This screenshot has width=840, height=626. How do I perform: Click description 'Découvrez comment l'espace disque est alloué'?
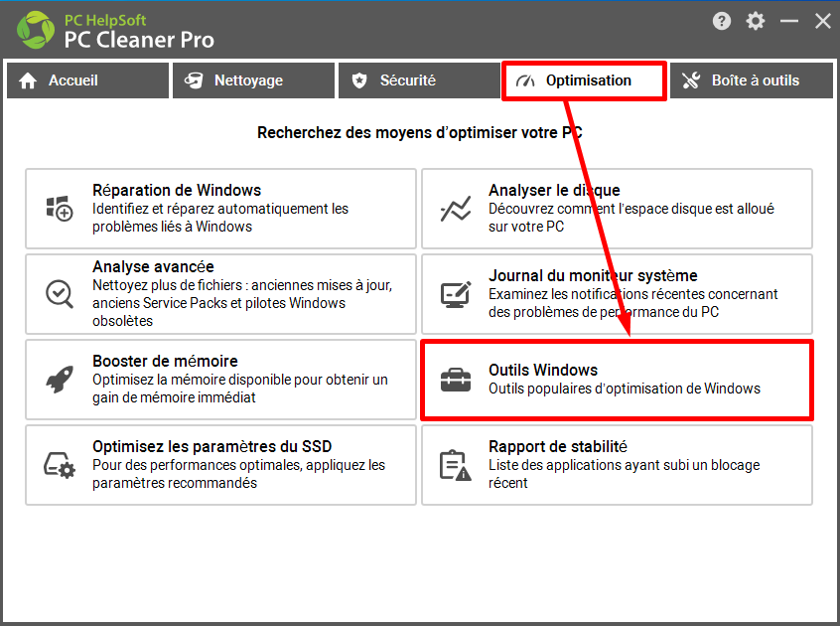[x=631, y=218]
